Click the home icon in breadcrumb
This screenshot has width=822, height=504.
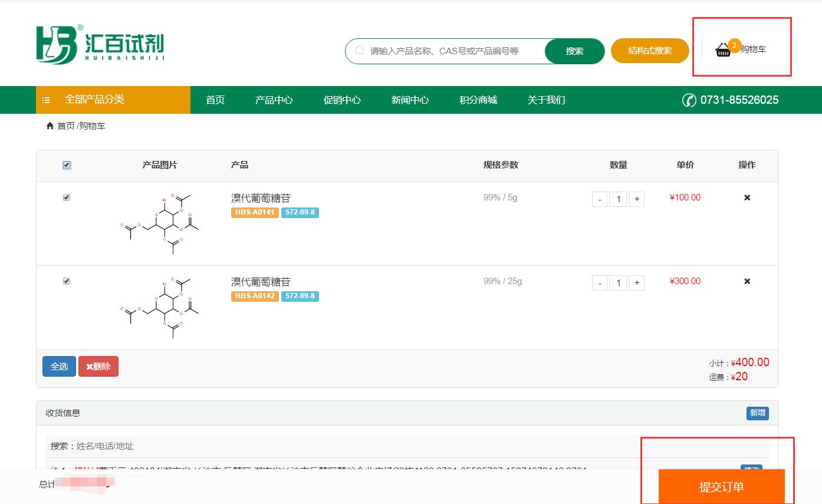pyautogui.click(x=50, y=126)
